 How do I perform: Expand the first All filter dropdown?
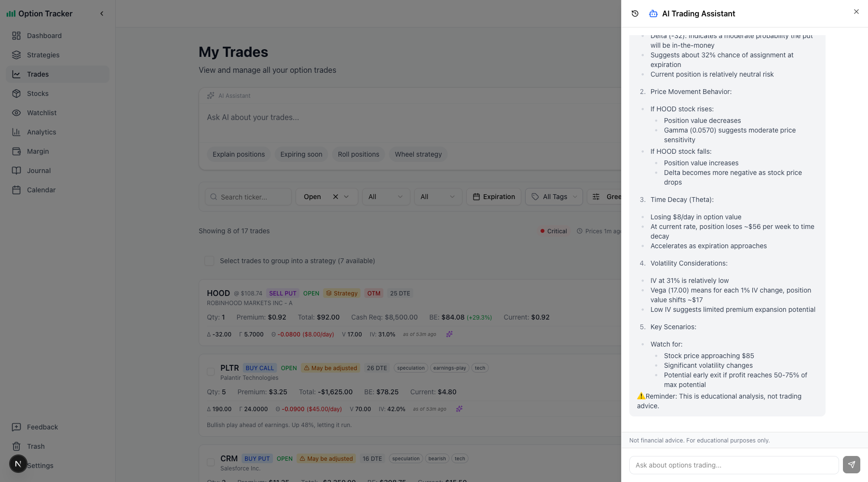[386, 197]
